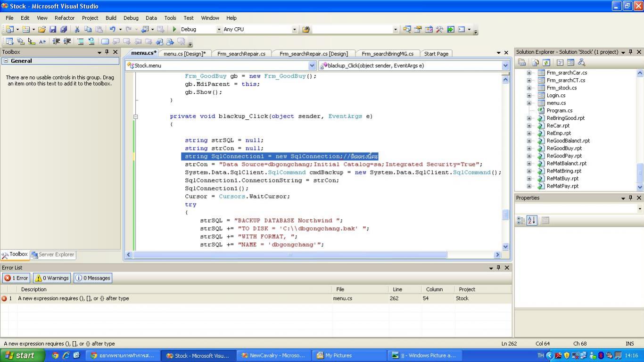Toggle auto-hide pin on Properties panel
644x362 pixels.
tap(631, 198)
